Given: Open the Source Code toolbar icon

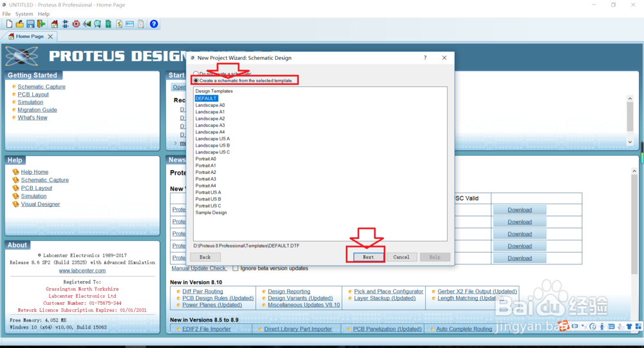Looking at the screenshot, I should pyautogui.click(x=130, y=24).
